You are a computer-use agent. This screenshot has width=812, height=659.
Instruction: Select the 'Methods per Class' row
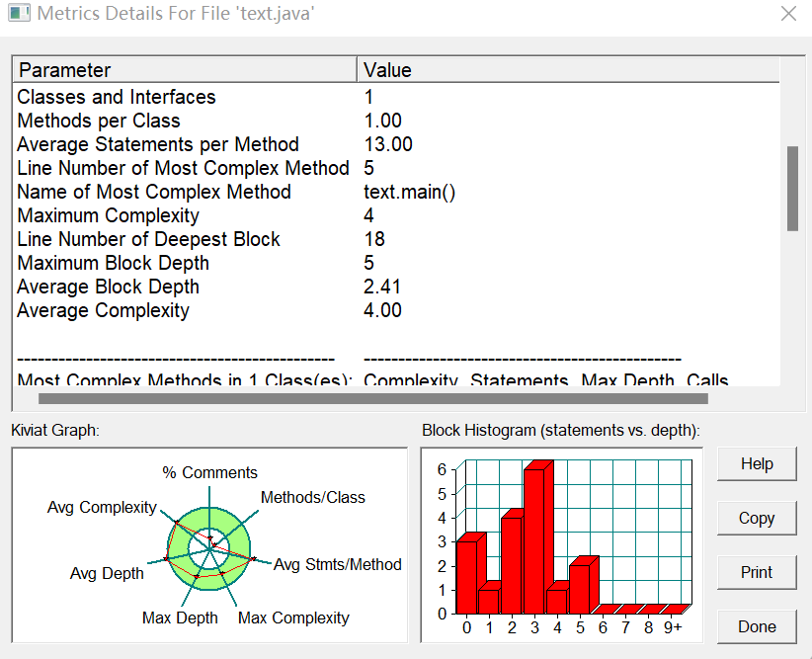(396, 121)
